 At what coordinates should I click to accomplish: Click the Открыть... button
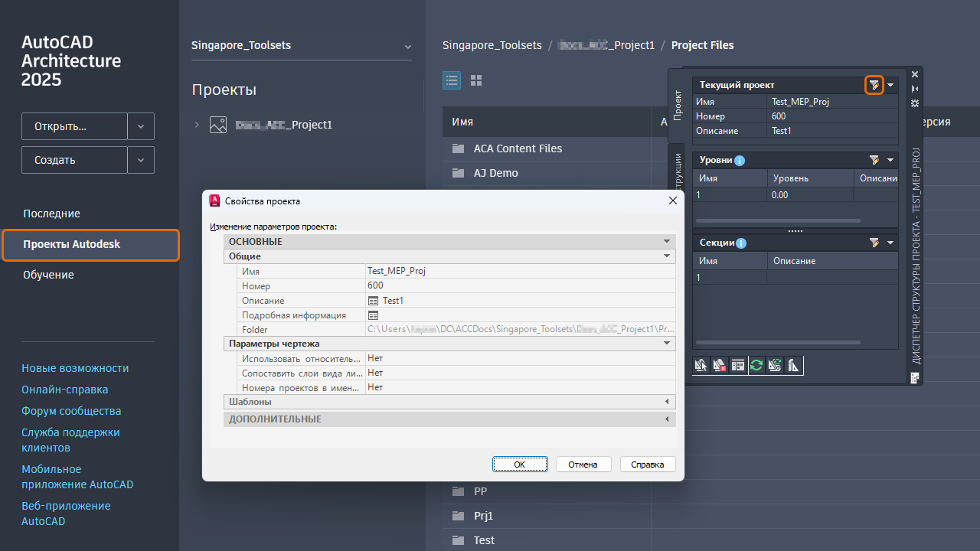pos(74,126)
